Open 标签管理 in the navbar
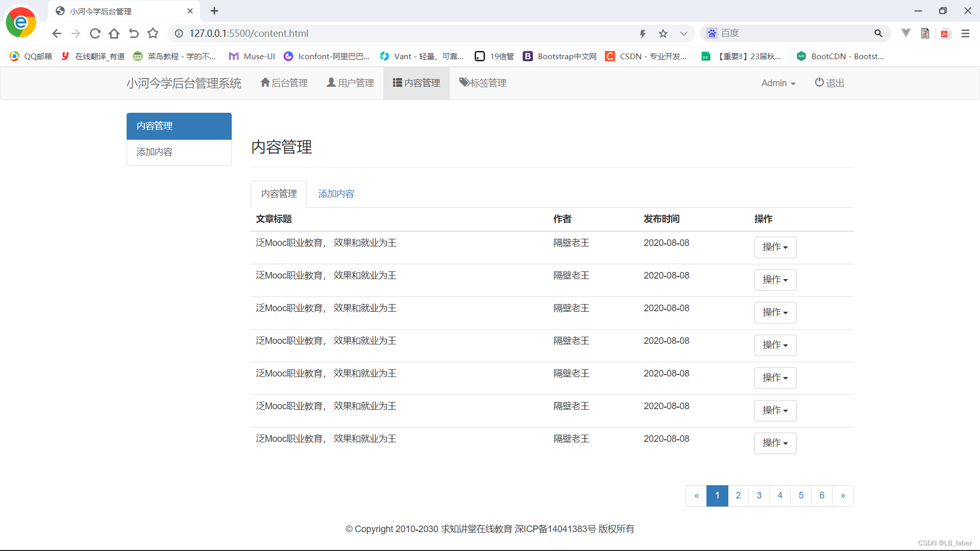Viewport: 980px width, 551px height. [483, 83]
